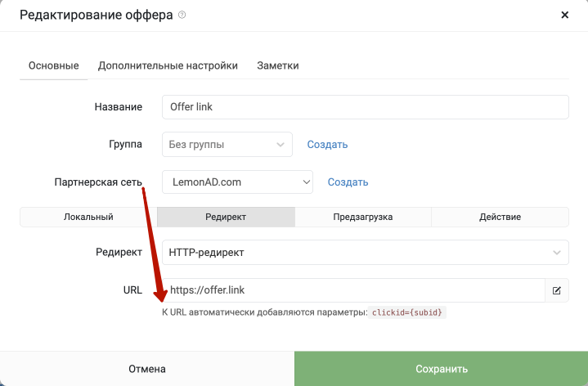Expand the LemonAD.com affiliate network dropdown

pos(237,182)
